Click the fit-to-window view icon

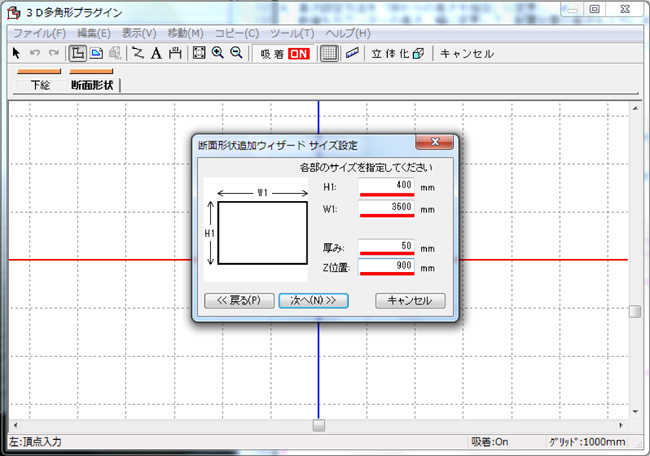pos(198,53)
